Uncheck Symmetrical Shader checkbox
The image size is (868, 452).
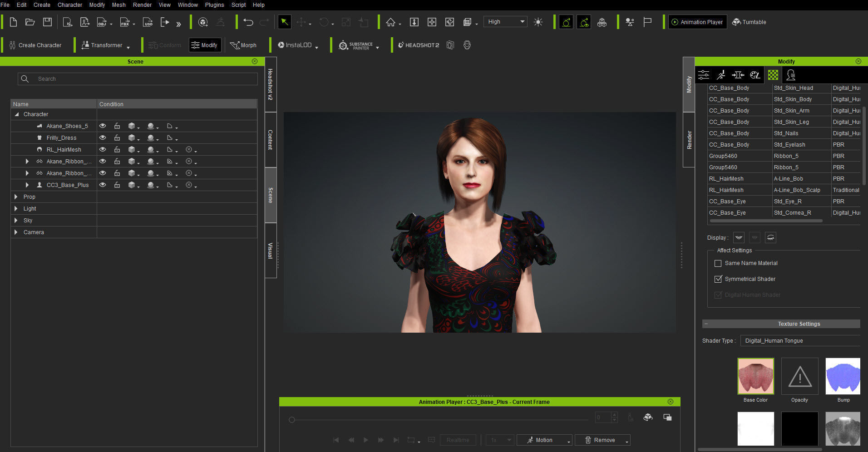pyautogui.click(x=718, y=279)
